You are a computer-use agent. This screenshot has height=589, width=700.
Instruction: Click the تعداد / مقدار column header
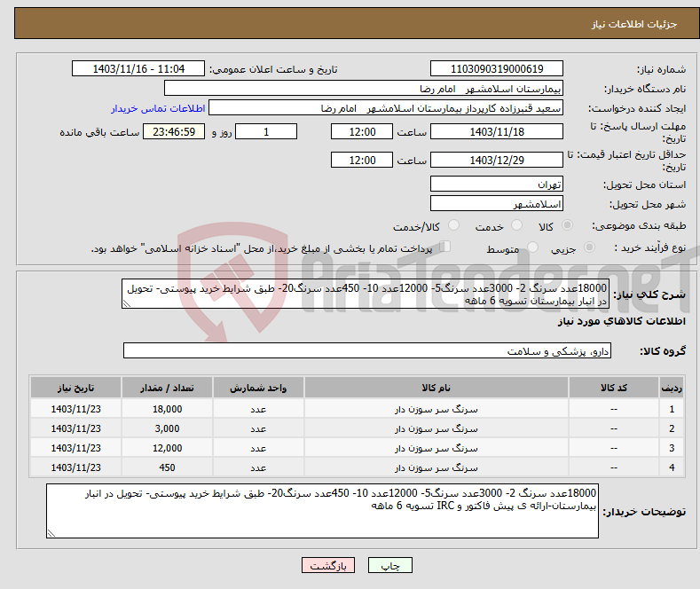pyautogui.click(x=167, y=388)
